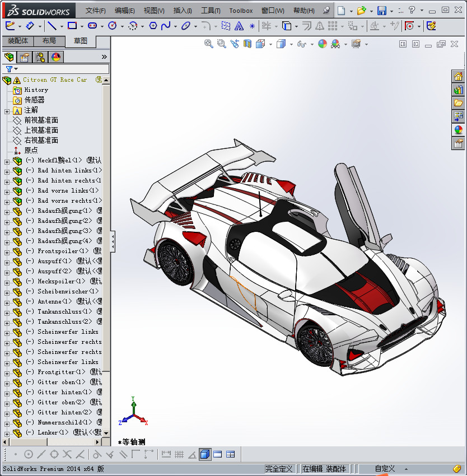Toggle the shaded-with-edges display button in bottom toolbar
The width and height of the screenshot is (467, 476).
point(205,454)
